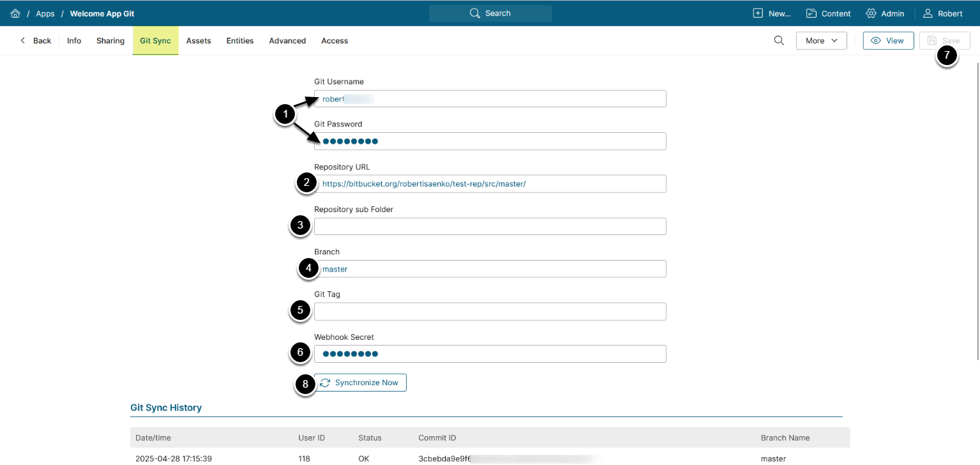Focus the Repository sub Folder field
Screen dimensions: 980x465
tap(490, 226)
